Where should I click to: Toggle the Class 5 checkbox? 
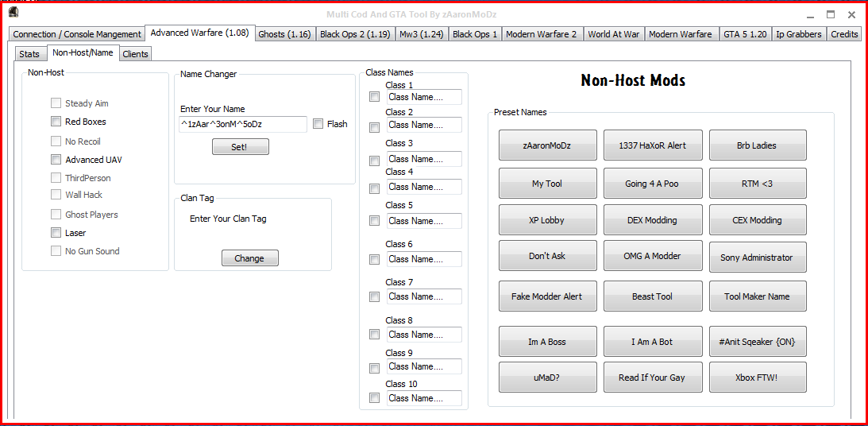(375, 220)
